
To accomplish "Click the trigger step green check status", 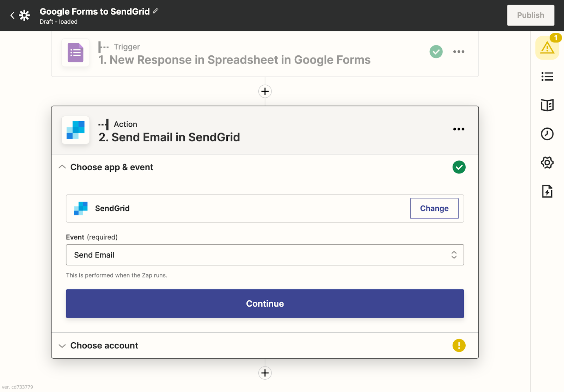I will click(436, 52).
